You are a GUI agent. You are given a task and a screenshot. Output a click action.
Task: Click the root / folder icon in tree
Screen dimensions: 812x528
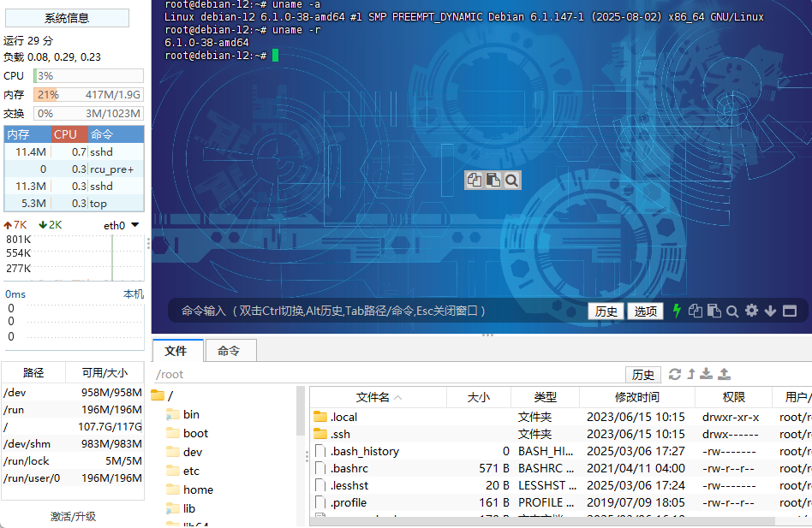coord(158,395)
